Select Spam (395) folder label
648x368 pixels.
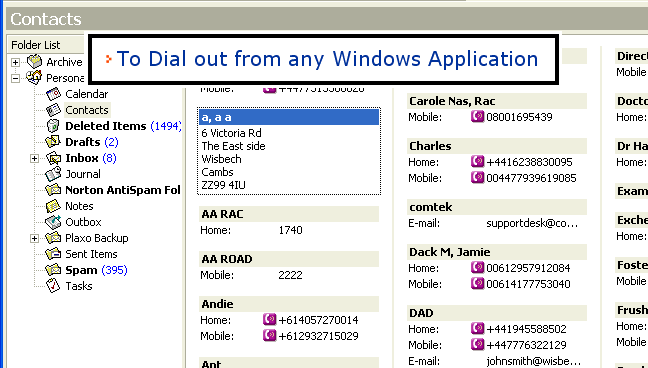96,270
